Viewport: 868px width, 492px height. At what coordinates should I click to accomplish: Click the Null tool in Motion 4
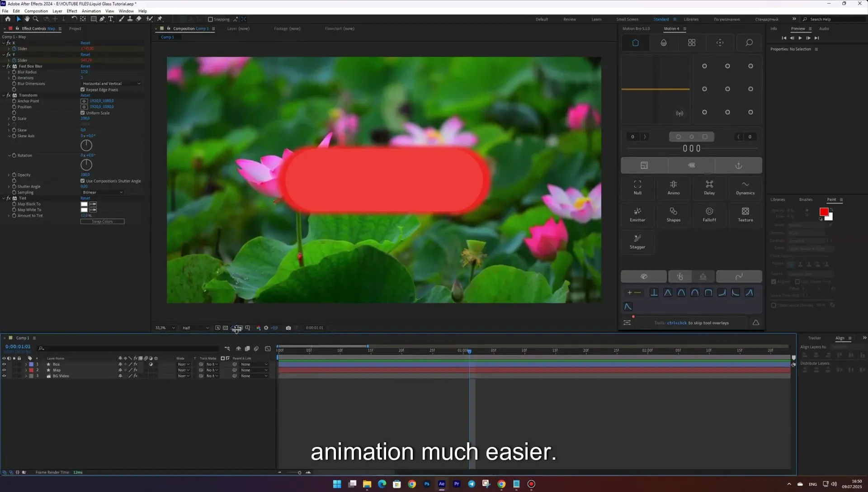[x=637, y=187]
